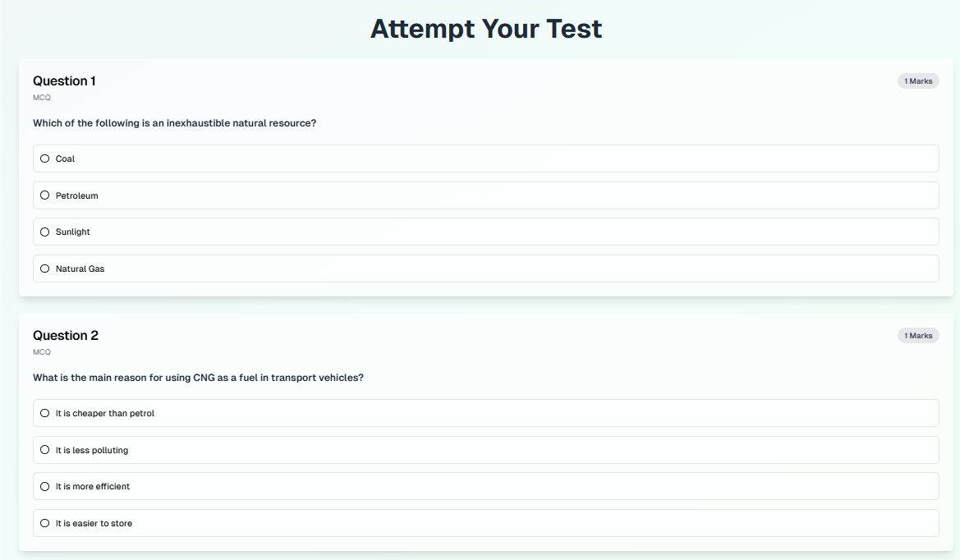Click the 'Attempt Your Test' page title
The image size is (960, 560).
(486, 28)
